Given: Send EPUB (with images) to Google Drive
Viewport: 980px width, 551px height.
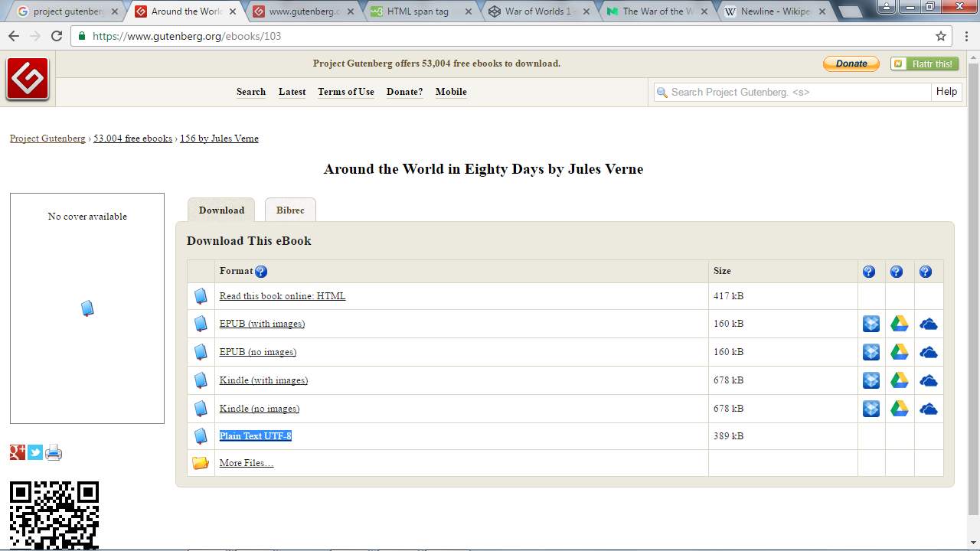Looking at the screenshot, I should pos(900,324).
